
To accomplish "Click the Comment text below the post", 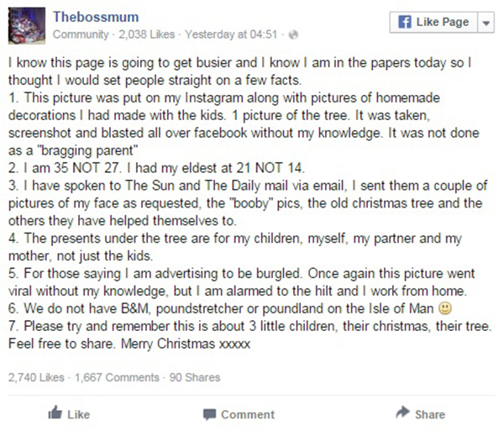I will pos(248,414).
